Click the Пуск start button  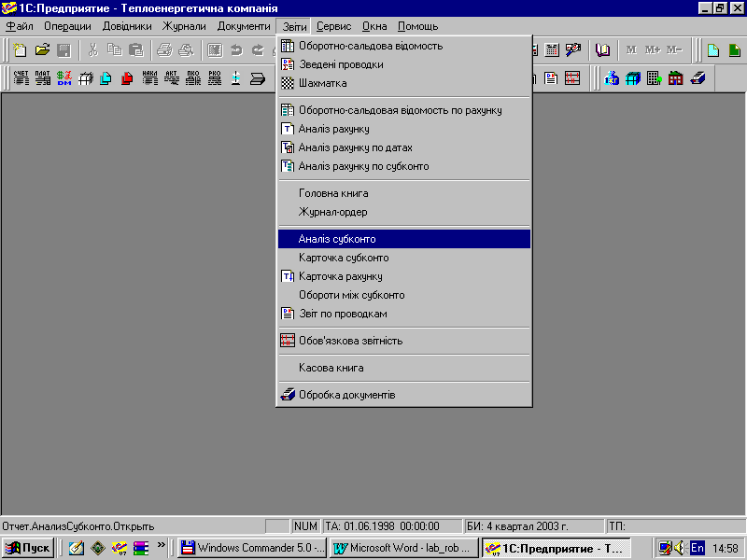point(28,548)
